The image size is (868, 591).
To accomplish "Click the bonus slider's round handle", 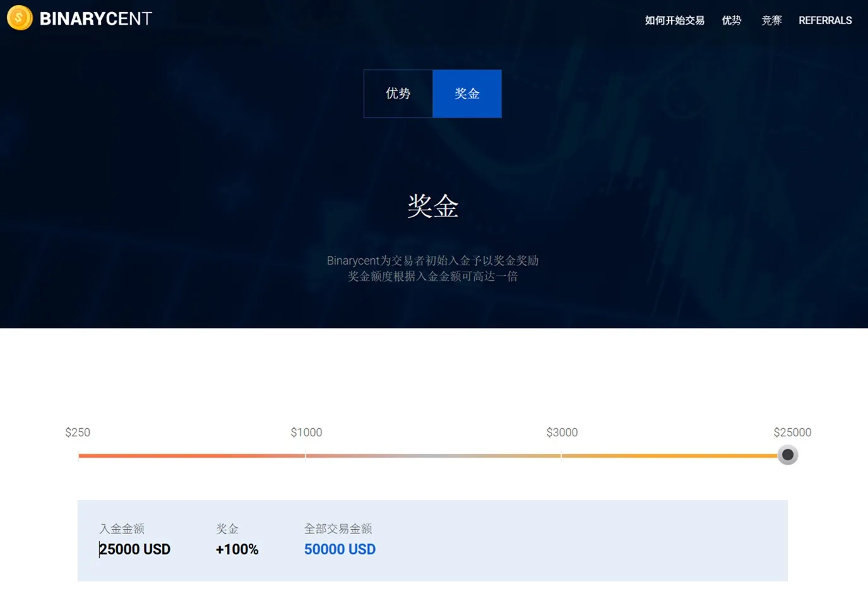I will click(787, 455).
